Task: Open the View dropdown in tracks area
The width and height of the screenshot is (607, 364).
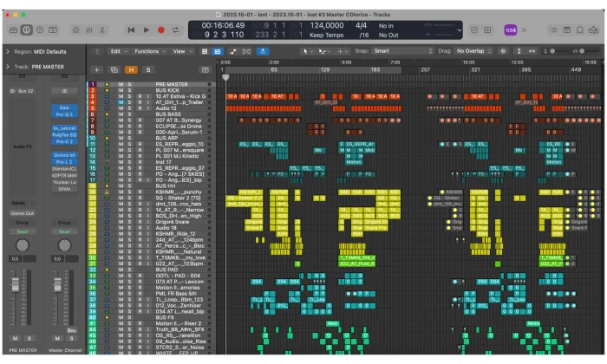Action: point(179,52)
